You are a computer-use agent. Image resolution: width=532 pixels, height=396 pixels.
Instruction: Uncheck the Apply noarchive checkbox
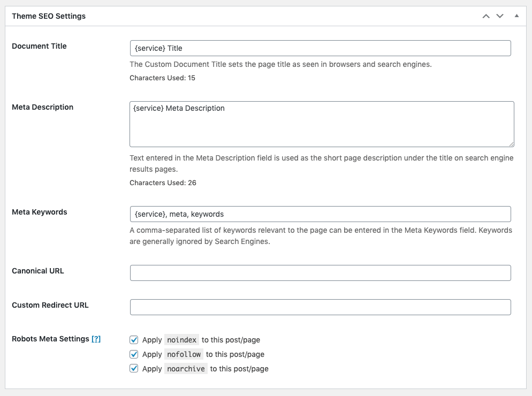[134, 369]
